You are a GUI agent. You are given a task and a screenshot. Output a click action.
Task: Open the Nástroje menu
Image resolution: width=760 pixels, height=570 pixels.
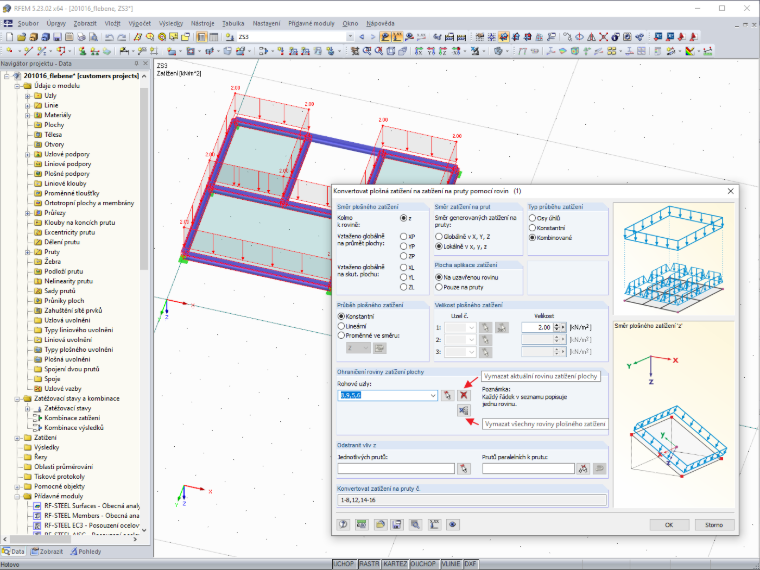click(202, 23)
